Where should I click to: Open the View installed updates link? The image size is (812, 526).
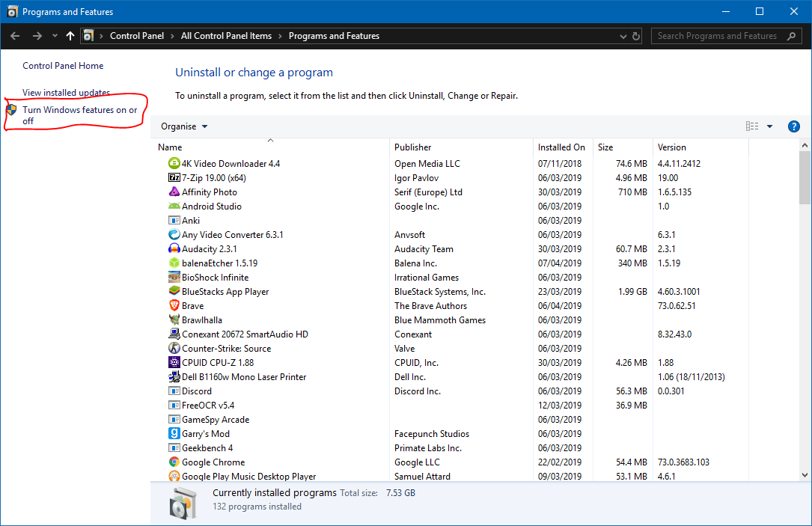tap(66, 93)
